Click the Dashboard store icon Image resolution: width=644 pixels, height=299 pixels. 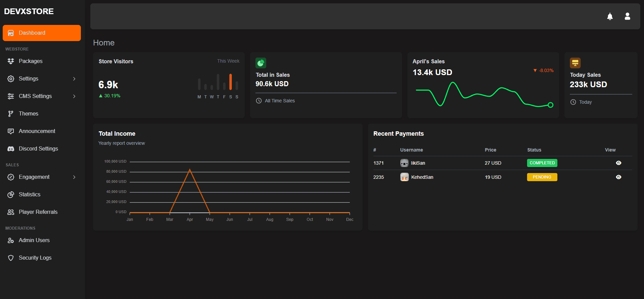[11, 33]
